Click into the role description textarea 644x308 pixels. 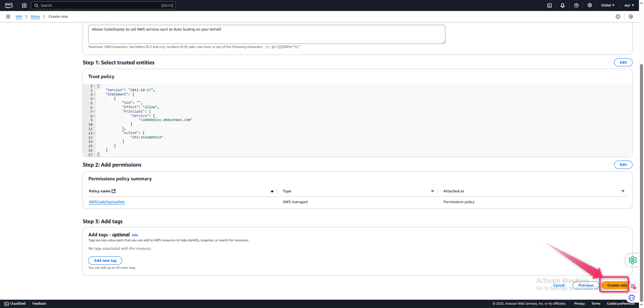tap(267, 34)
